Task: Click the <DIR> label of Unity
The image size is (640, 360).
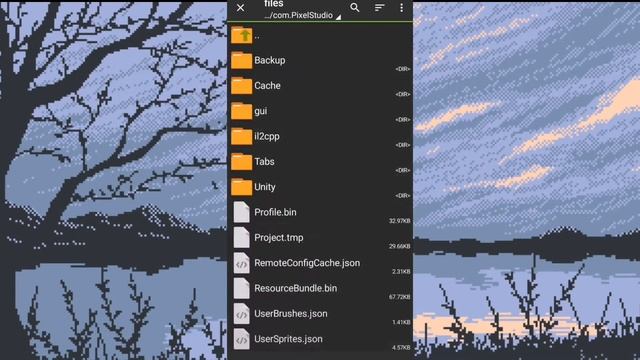Action: pyautogui.click(x=402, y=196)
